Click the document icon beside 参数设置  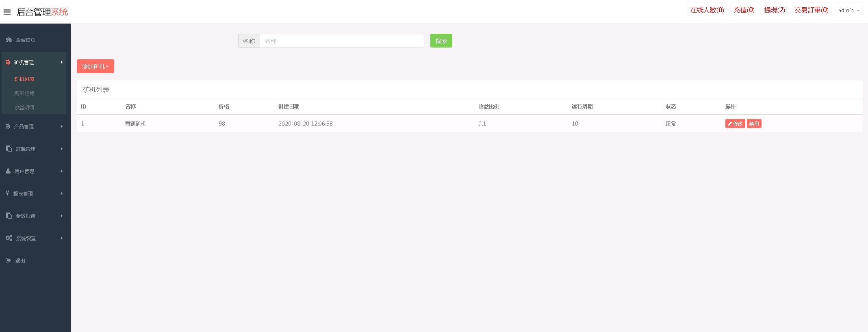(9, 216)
